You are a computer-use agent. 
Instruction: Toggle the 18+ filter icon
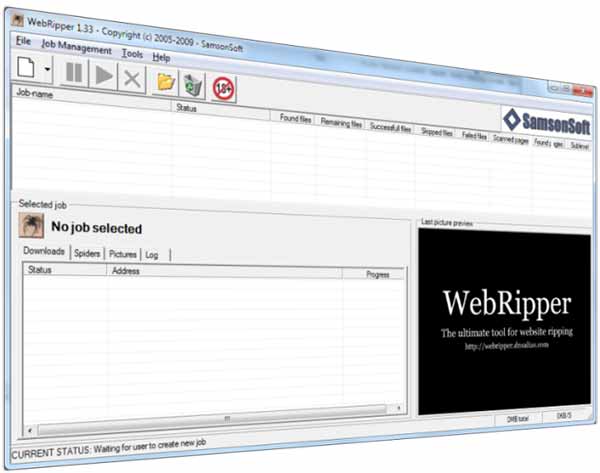(x=223, y=89)
